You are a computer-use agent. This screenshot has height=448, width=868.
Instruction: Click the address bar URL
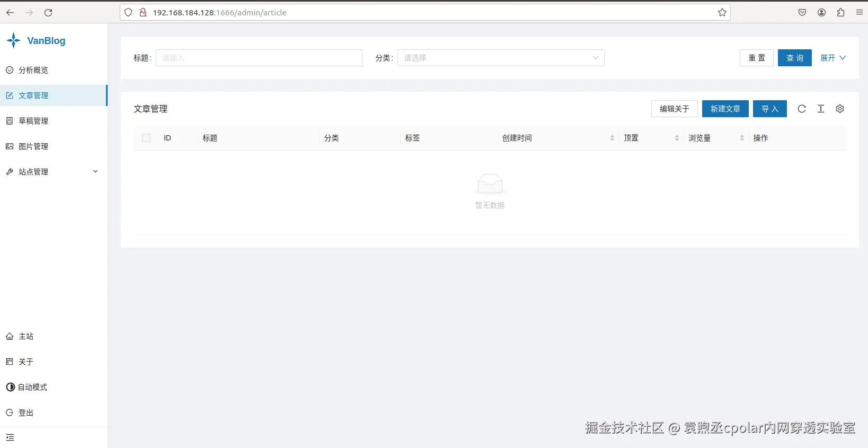pos(219,12)
